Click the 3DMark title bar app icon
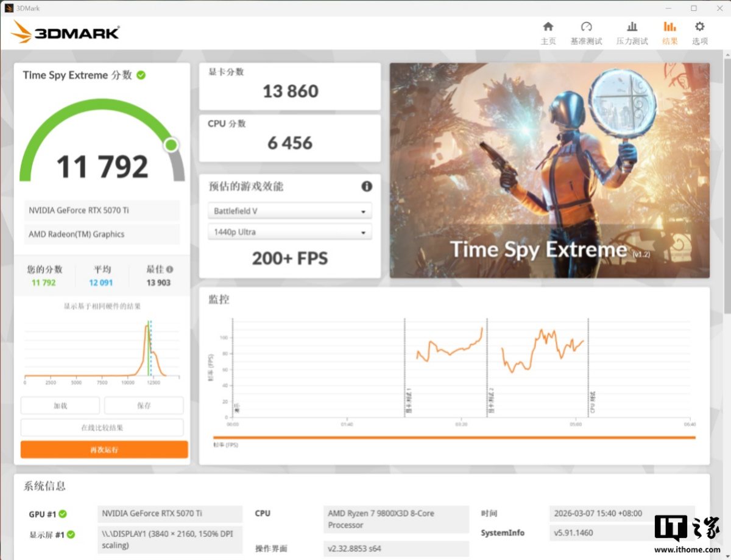Image resolution: width=731 pixels, height=560 pixels. (x=8, y=8)
